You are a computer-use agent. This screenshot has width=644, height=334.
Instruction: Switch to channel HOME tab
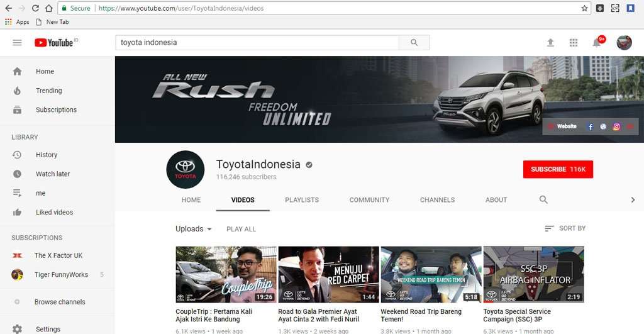191,199
